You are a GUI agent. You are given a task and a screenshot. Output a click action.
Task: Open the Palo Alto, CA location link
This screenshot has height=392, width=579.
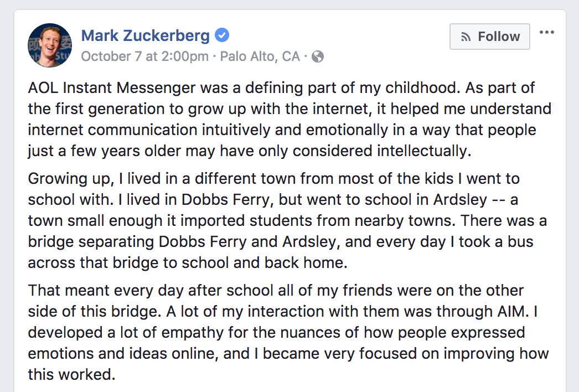pyautogui.click(x=260, y=56)
